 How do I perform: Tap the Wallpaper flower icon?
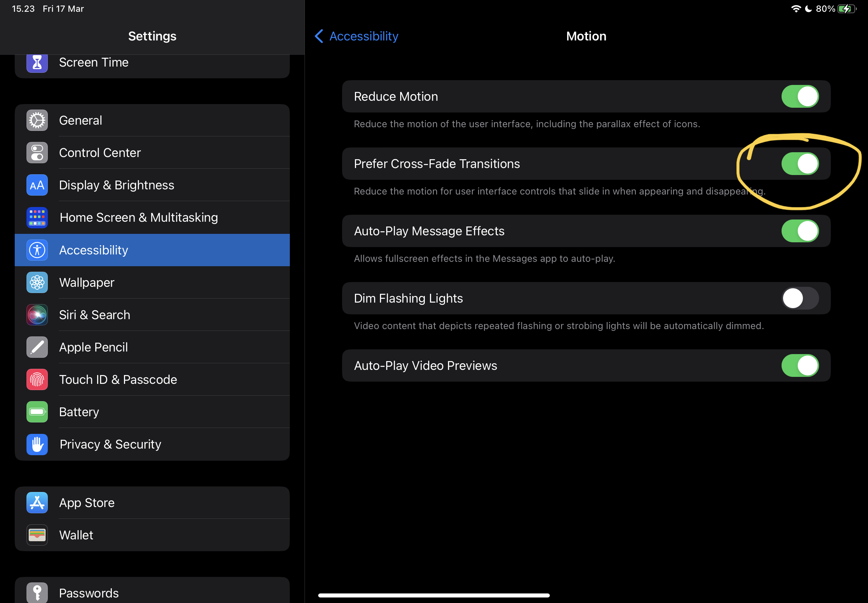(x=37, y=283)
